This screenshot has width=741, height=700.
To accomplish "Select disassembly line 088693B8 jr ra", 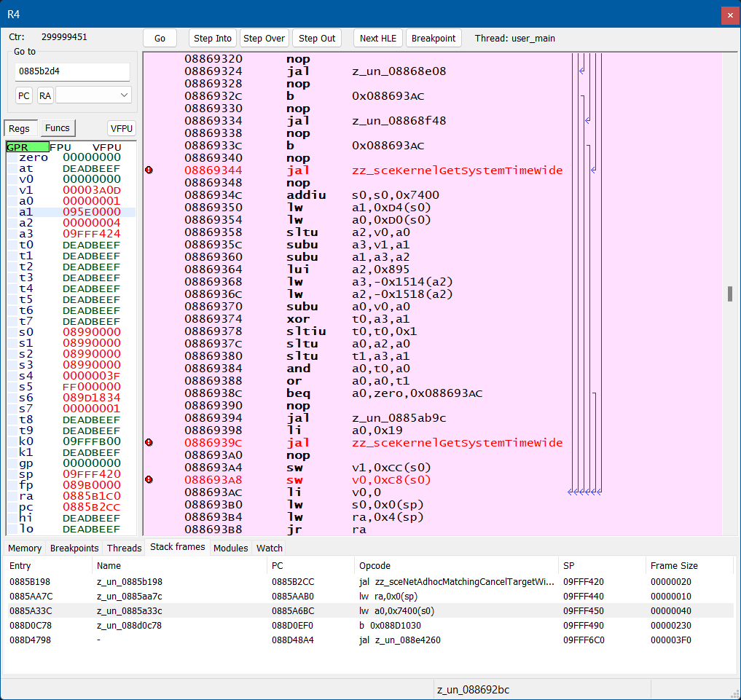I will tap(432, 530).
